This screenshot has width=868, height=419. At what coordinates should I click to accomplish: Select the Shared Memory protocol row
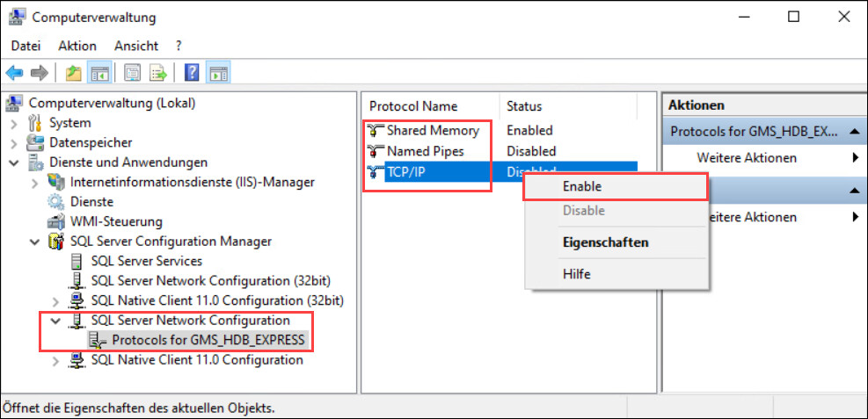click(x=433, y=130)
